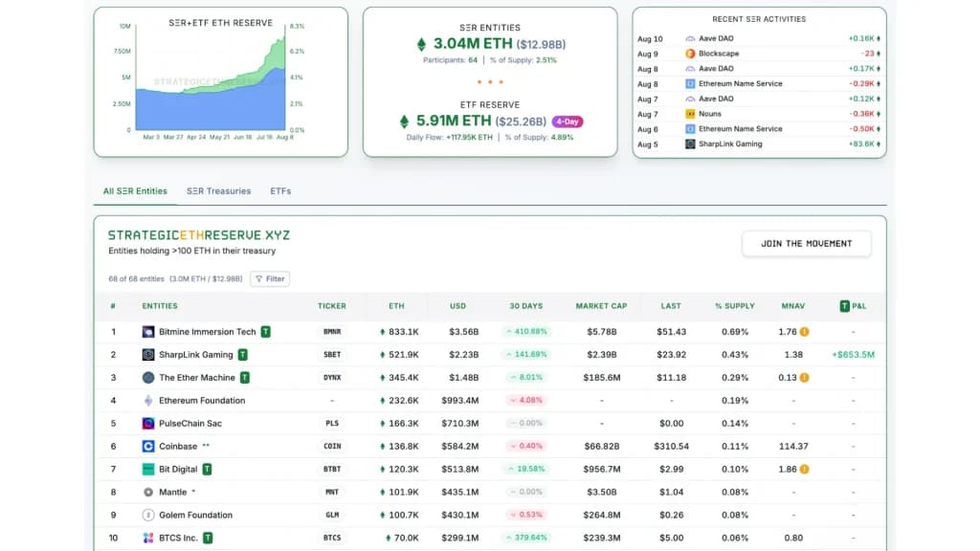Click the mNAV warning icon in Ether Machine row
The image size is (980, 551).
804,377
